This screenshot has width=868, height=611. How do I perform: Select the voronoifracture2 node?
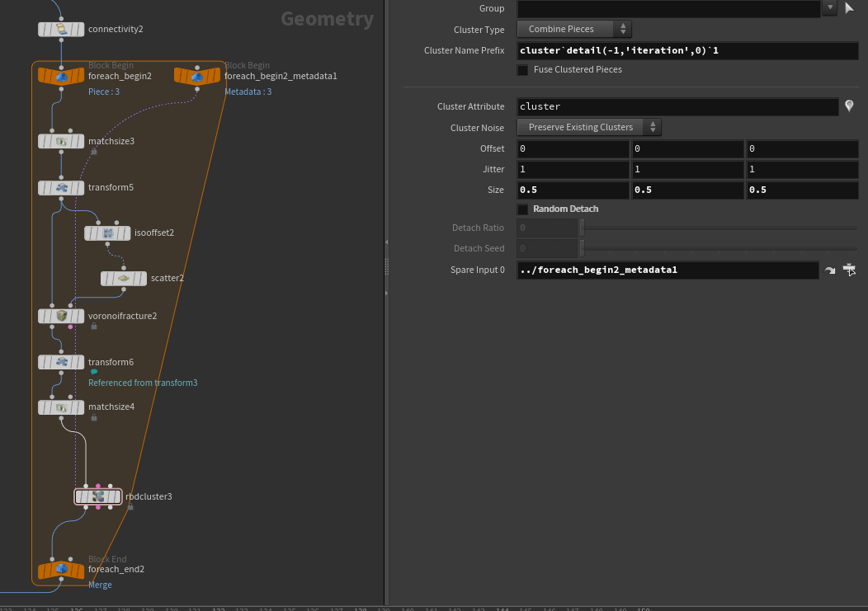click(x=61, y=316)
